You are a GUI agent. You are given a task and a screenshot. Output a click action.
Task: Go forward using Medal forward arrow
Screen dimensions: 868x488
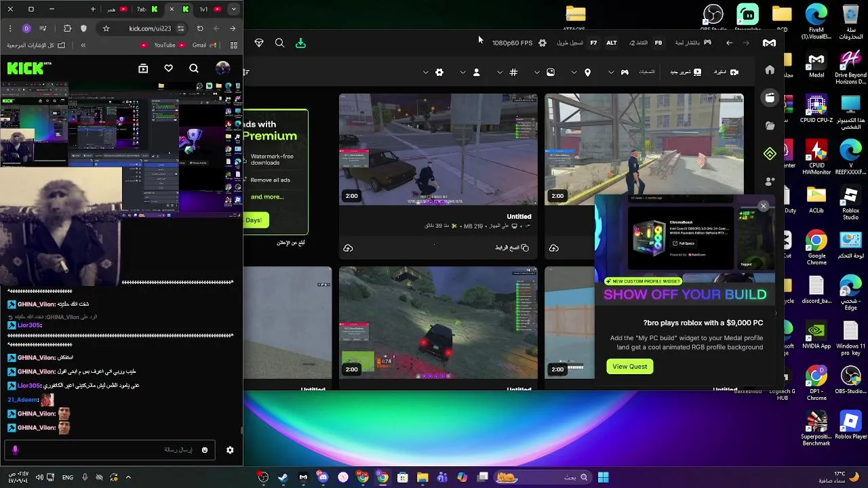point(746,43)
